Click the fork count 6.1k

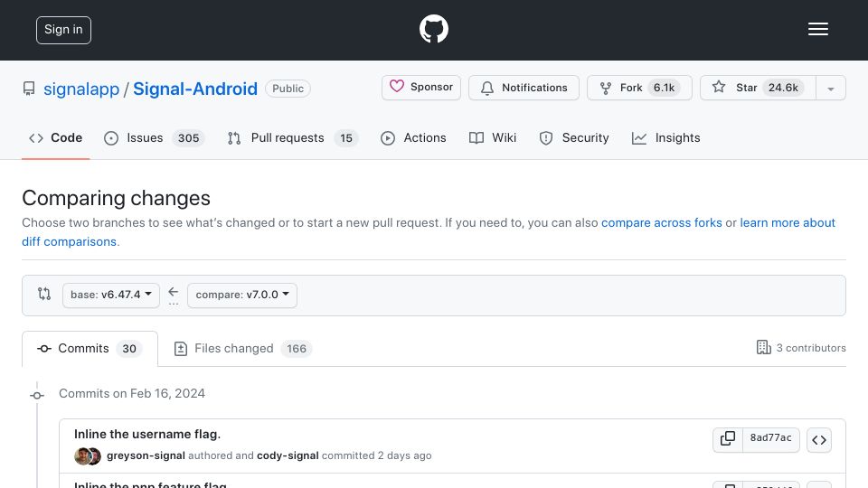664,88
